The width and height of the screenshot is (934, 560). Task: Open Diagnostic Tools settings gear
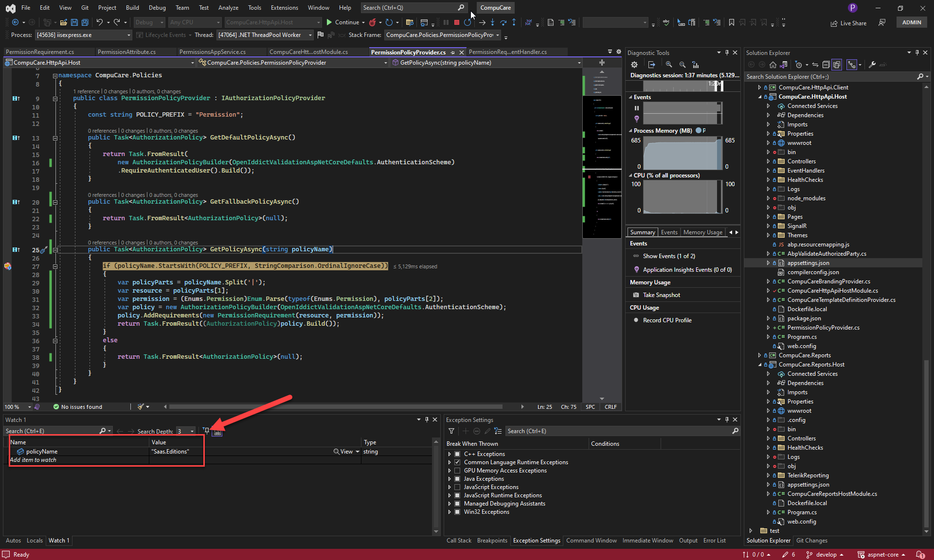point(634,65)
